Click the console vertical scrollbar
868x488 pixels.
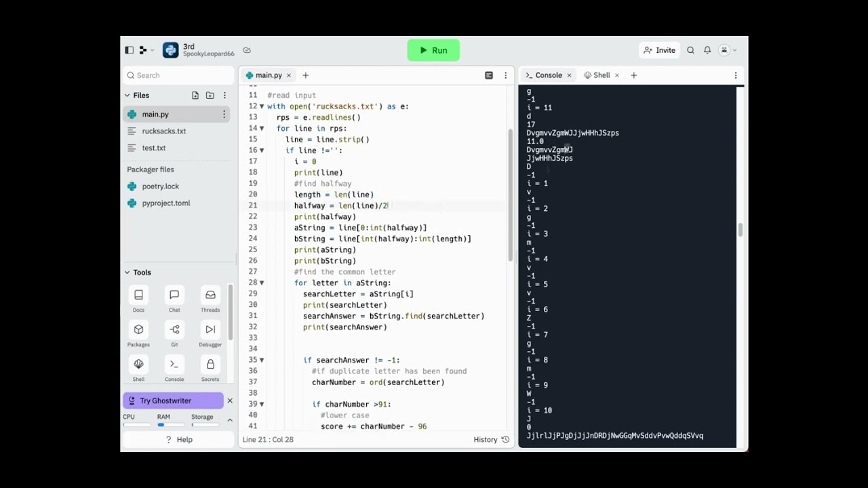coord(740,230)
